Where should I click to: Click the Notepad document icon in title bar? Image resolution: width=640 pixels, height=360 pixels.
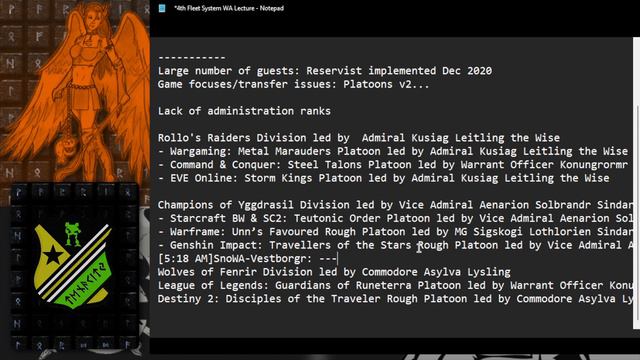coord(162,8)
